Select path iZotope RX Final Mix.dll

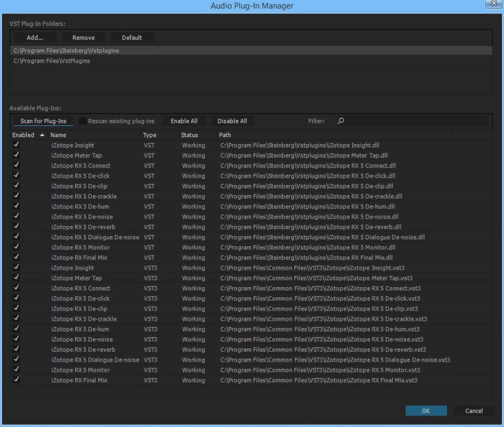[x=306, y=258]
